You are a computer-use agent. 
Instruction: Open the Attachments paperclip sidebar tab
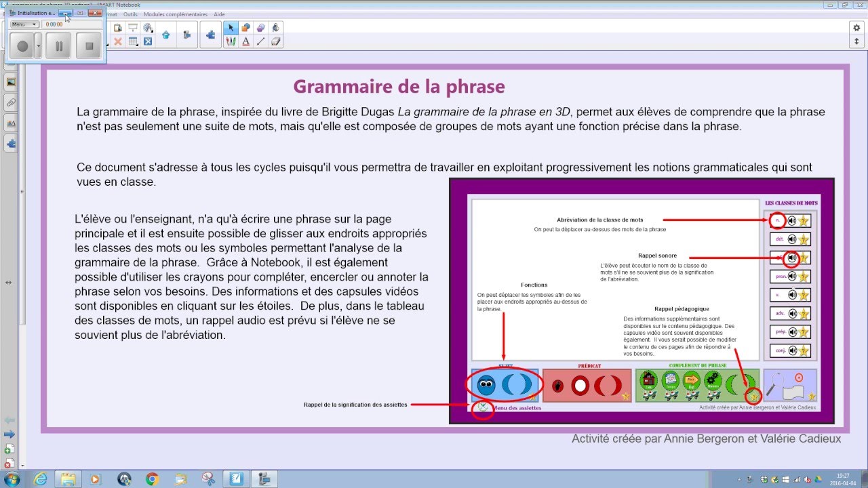(11, 102)
